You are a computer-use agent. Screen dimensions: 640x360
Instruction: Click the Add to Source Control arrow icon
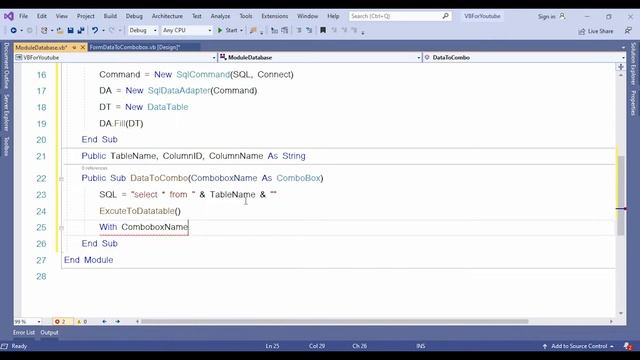pyautogui.click(x=544, y=346)
